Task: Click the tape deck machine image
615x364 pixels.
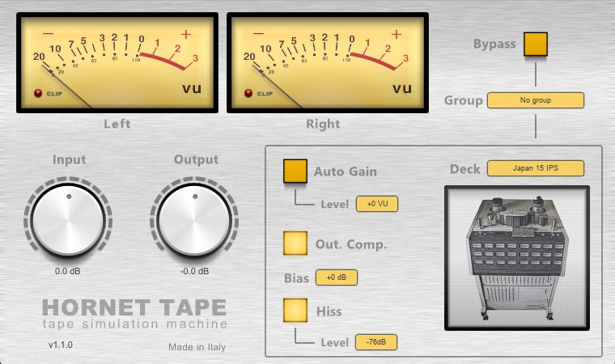Action: tap(517, 258)
